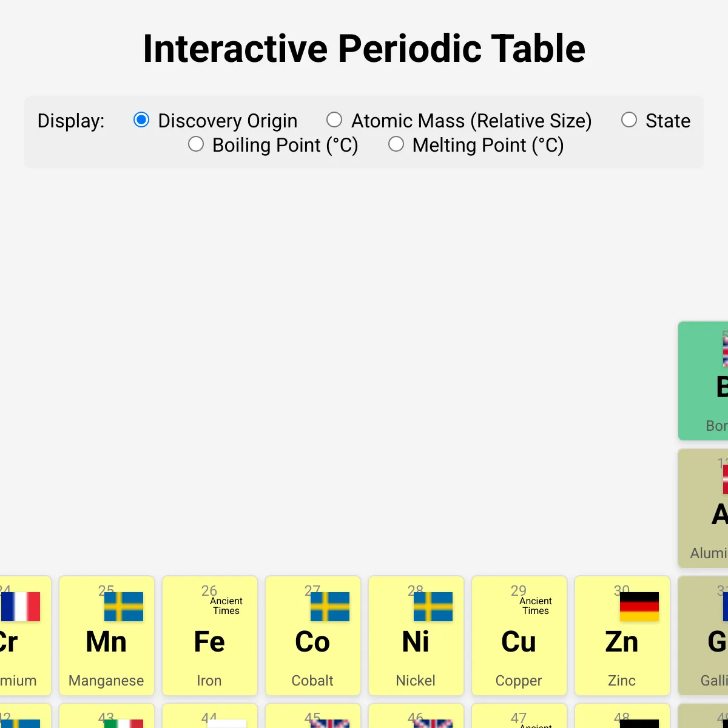Click the French flag on Chromium
The height and width of the screenshot is (728, 728).
coord(21,607)
